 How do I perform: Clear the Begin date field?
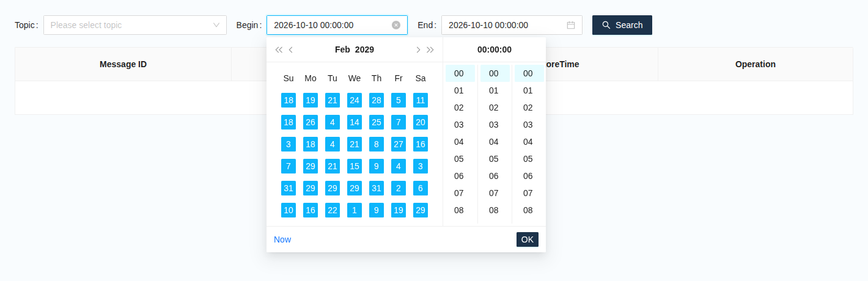pyautogui.click(x=396, y=25)
